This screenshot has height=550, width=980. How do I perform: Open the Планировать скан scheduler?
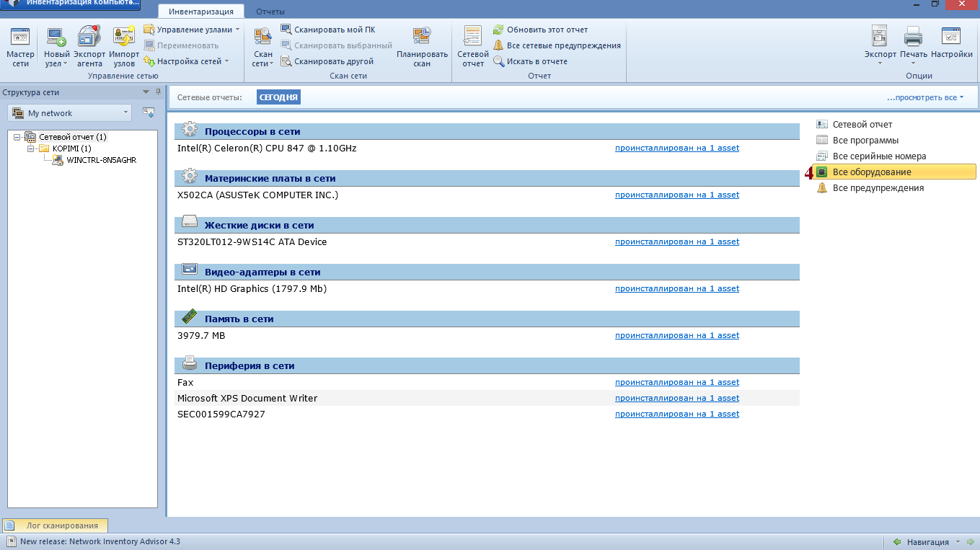[422, 47]
